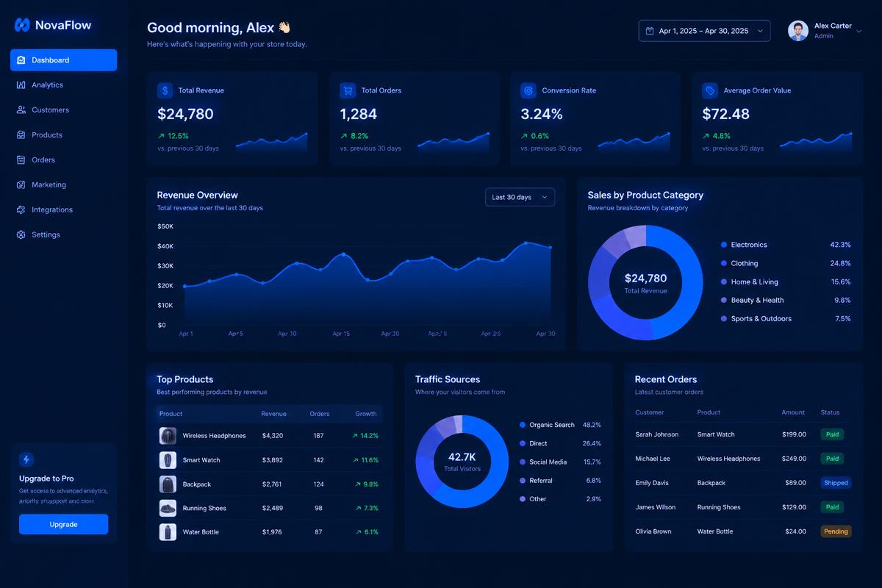The image size is (882, 588).
Task: Click the Apr 30 data point on revenue chart
Action: [x=550, y=248]
